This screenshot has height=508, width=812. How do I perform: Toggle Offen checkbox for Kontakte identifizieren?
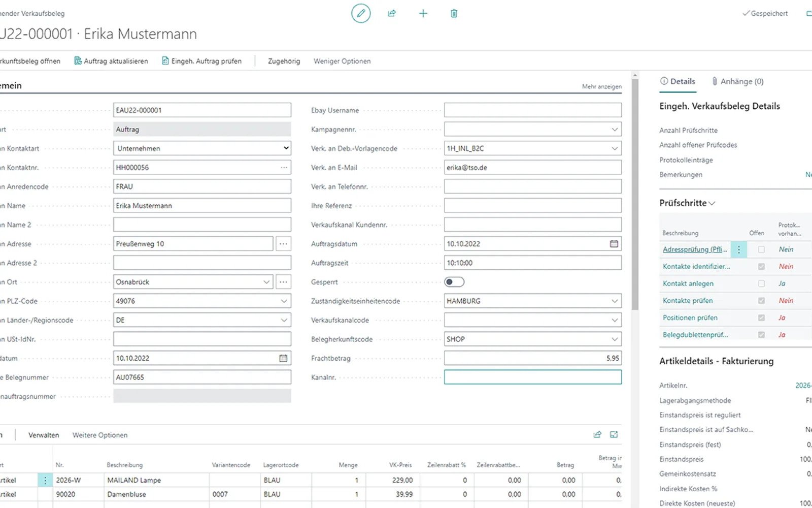[x=761, y=266]
